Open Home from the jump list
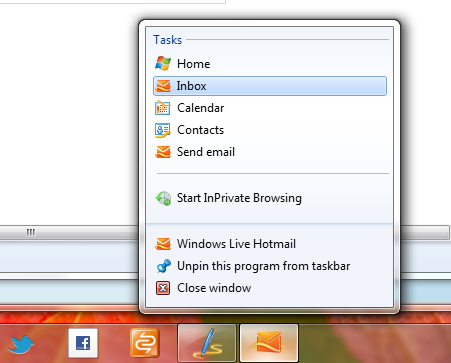The height and width of the screenshot is (363, 451). 270,64
